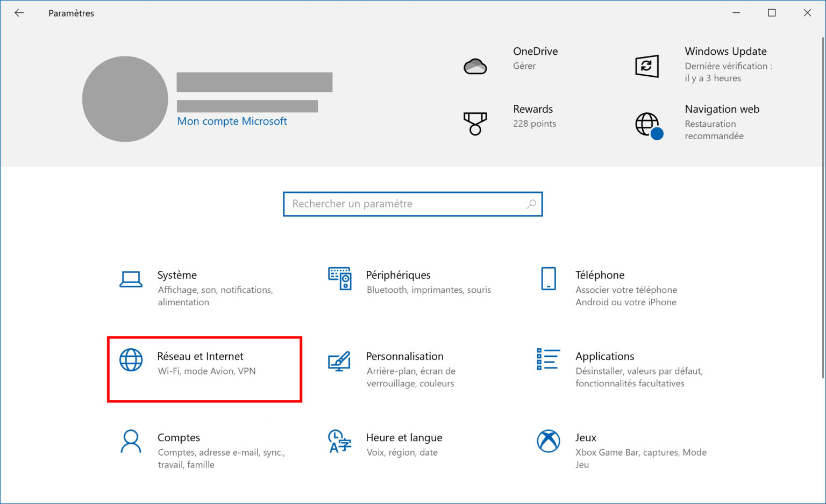826x504 pixels.
Task: Open Windows Update via its icon
Action: pos(647,66)
